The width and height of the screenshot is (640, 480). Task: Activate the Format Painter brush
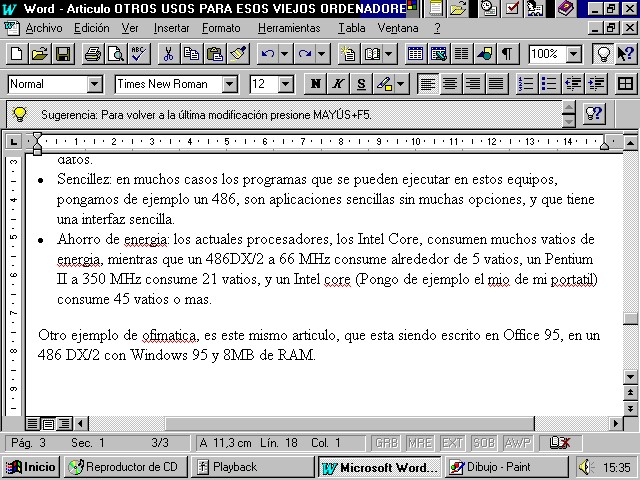(238, 54)
